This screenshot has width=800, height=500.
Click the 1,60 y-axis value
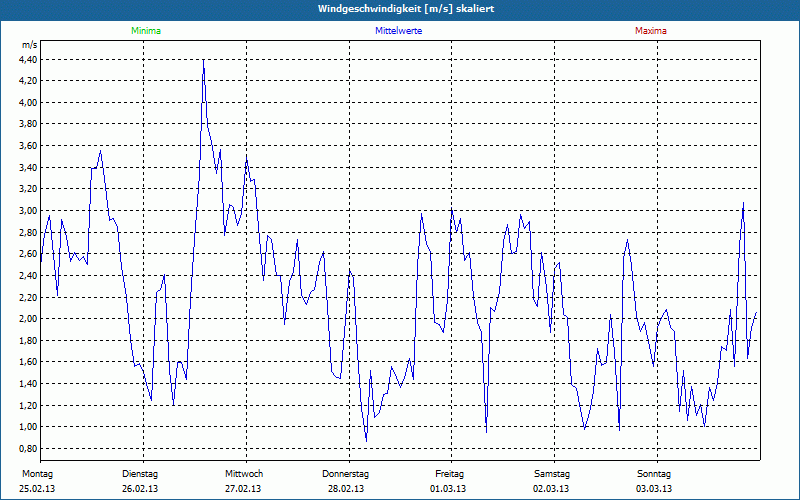point(29,362)
